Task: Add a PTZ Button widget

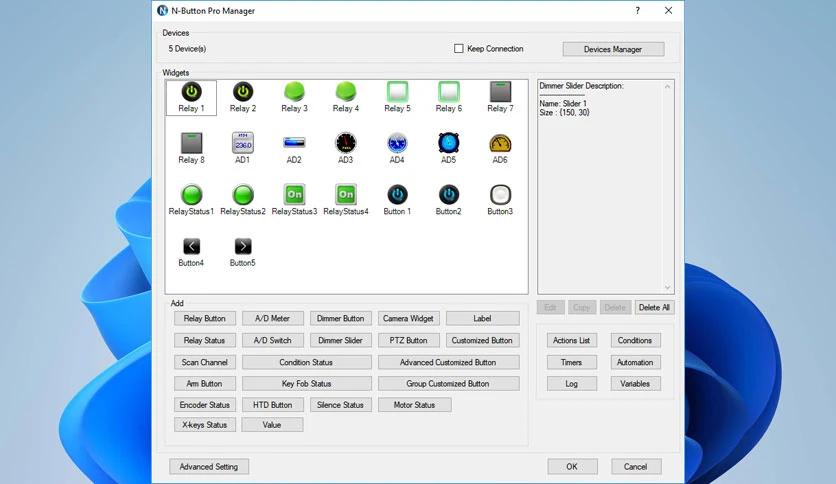Action: point(408,340)
